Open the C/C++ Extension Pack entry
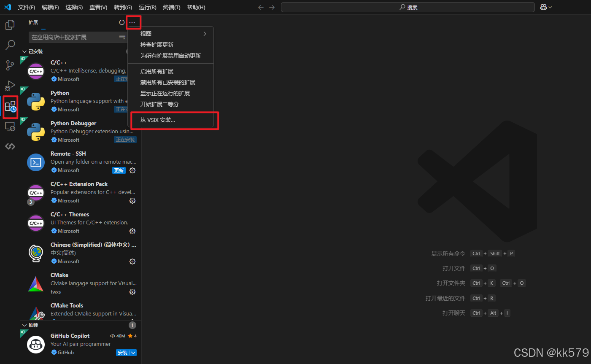The height and width of the screenshot is (364, 591). coord(81,192)
